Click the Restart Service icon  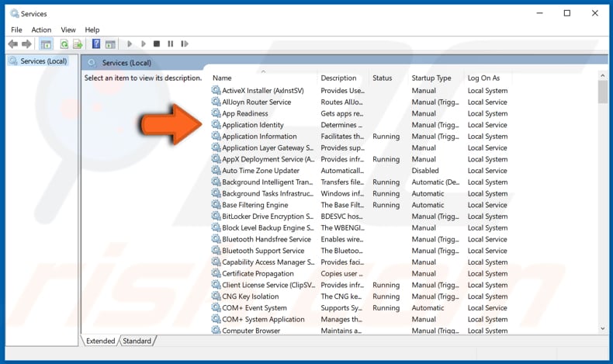pos(185,43)
